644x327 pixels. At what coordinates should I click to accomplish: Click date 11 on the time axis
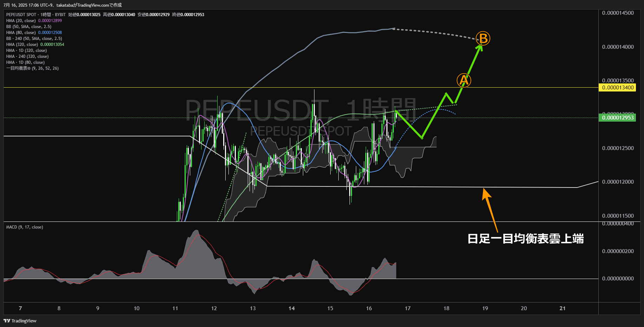(x=175, y=308)
